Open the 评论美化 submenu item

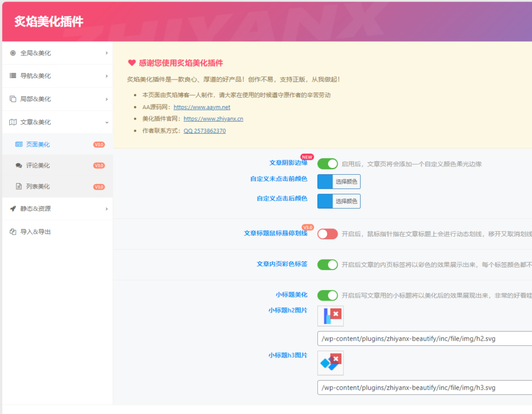38,165
